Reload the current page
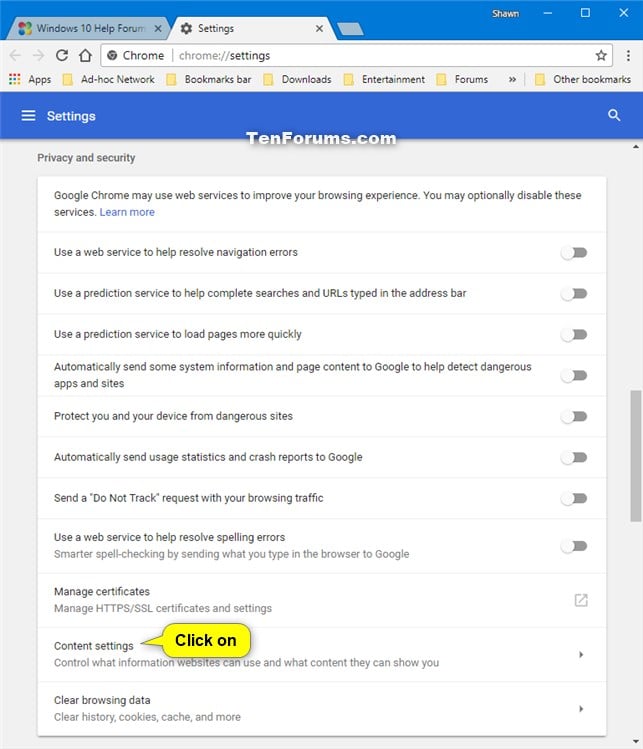This screenshot has height=749, width=643. pos(62,55)
